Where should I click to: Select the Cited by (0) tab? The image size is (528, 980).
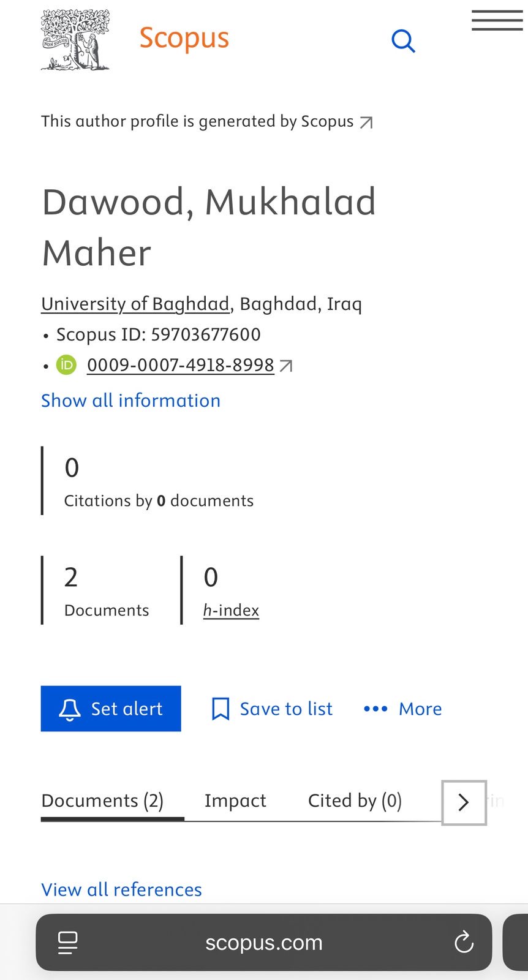coord(355,801)
